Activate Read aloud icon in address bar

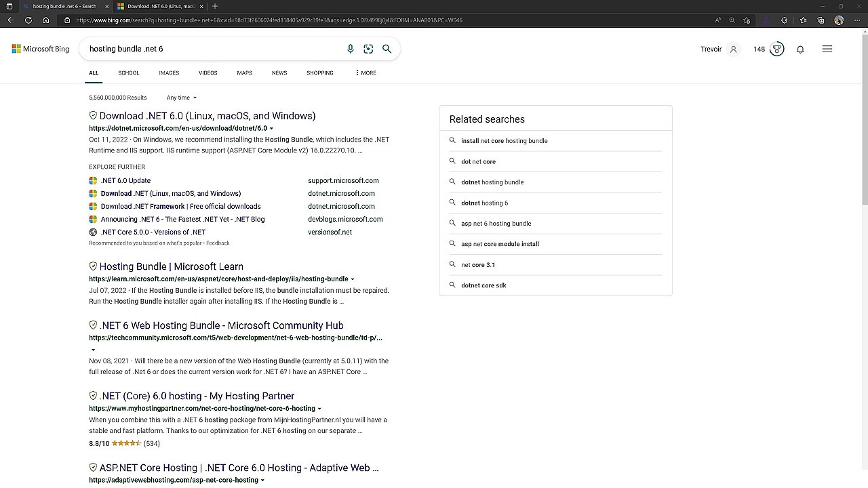click(x=717, y=20)
